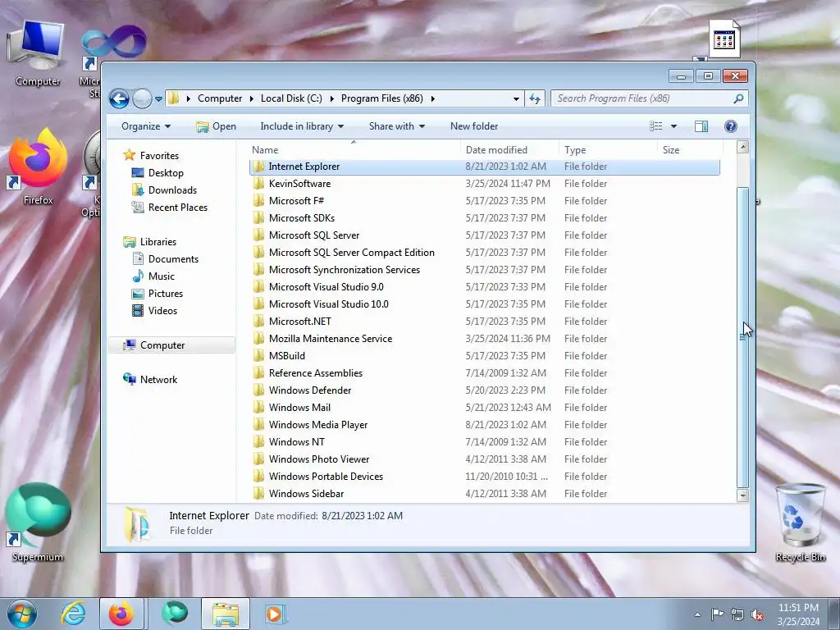
Task: Select Network in the navigation pane
Action: [x=158, y=380]
